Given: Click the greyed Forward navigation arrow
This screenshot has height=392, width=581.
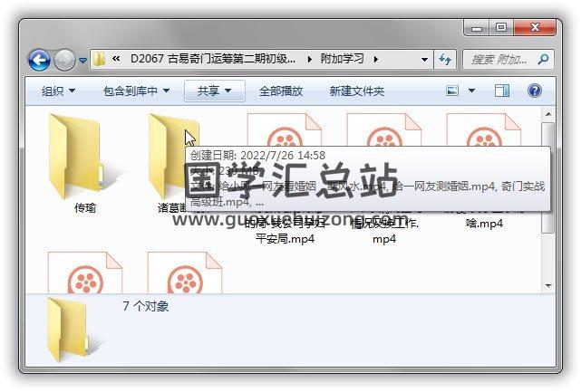Looking at the screenshot, I should pos(64,60).
